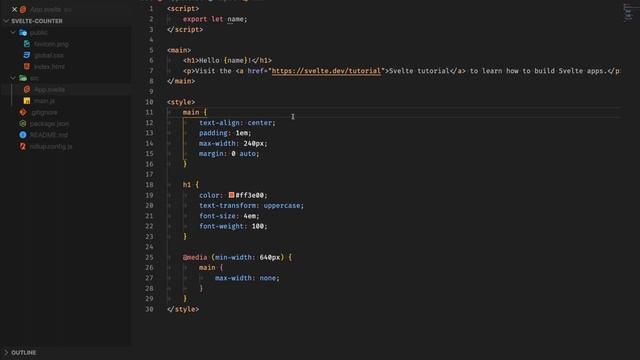Click the 'margin' property on line 15
The image size is (640, 360).
point(211,154)
